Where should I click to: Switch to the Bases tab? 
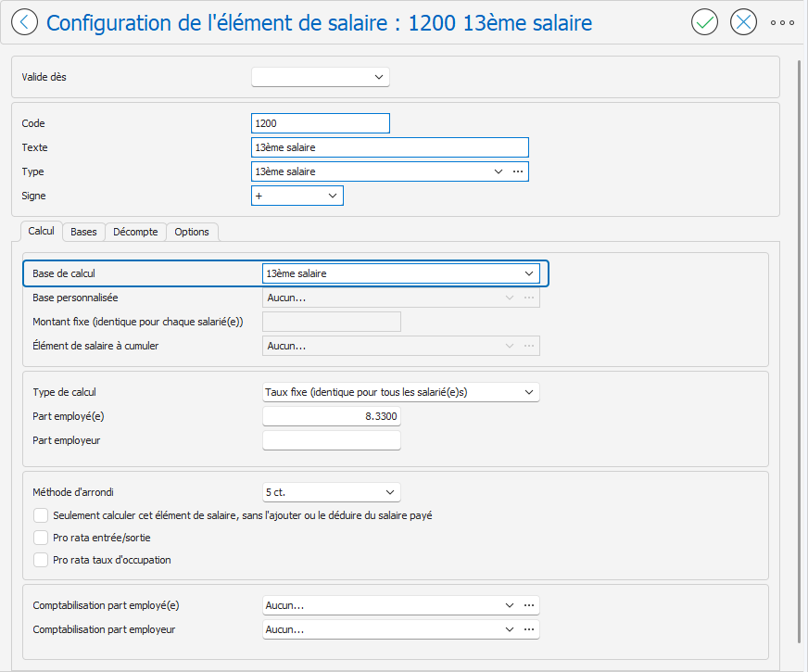[x=83, y=232]
